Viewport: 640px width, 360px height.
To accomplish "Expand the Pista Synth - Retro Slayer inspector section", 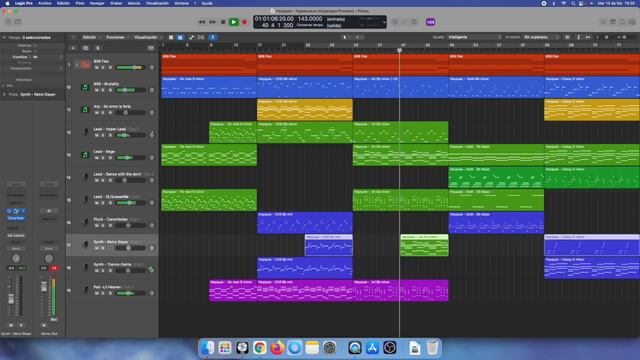I will pos(4,94).
